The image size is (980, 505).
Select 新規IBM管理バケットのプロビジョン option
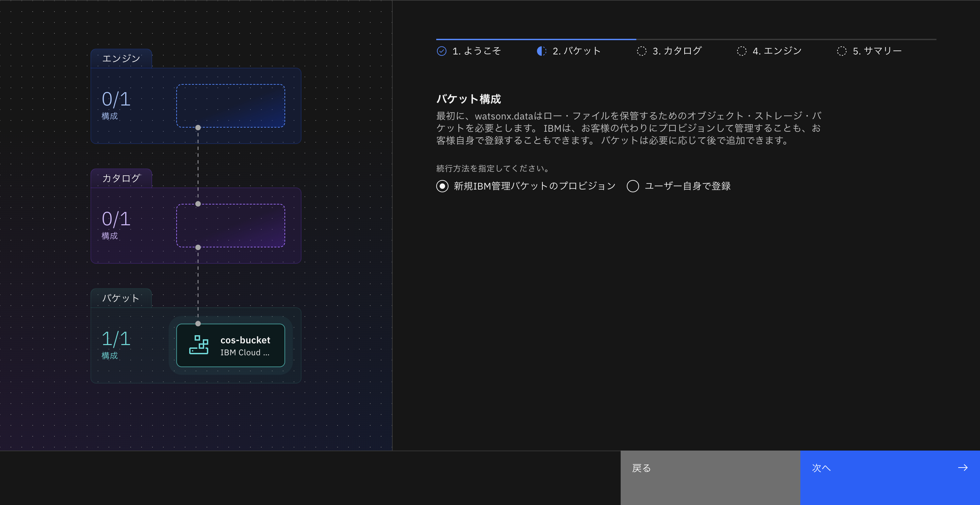click(x=442, y=186)
